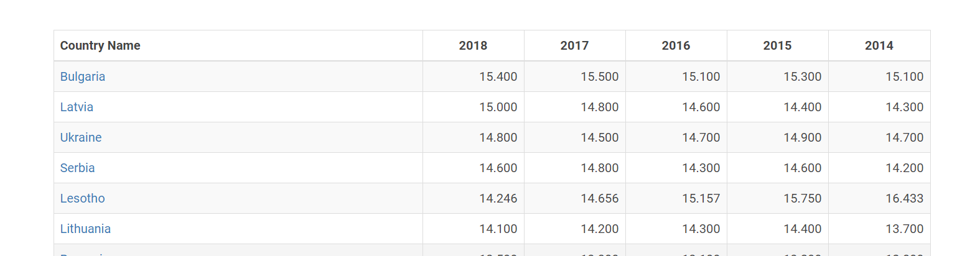Open the Lithuania country link
The image size is (980, 256).
[85, 229]
